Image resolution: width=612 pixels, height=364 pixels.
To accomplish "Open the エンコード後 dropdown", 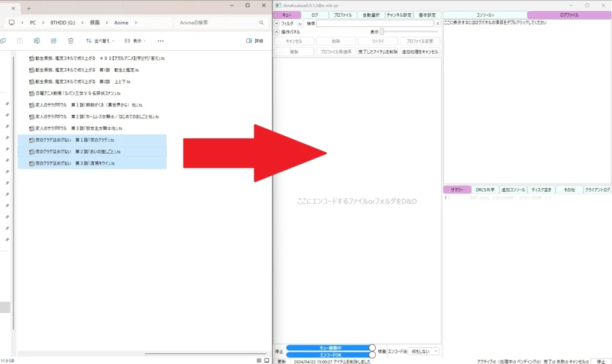I will click(424, 351).
